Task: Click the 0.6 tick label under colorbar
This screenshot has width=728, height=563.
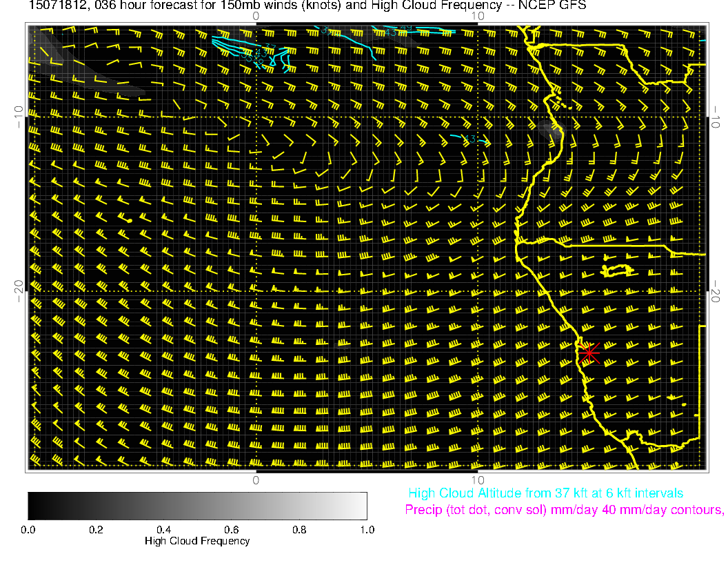Action: coord(231,530)
